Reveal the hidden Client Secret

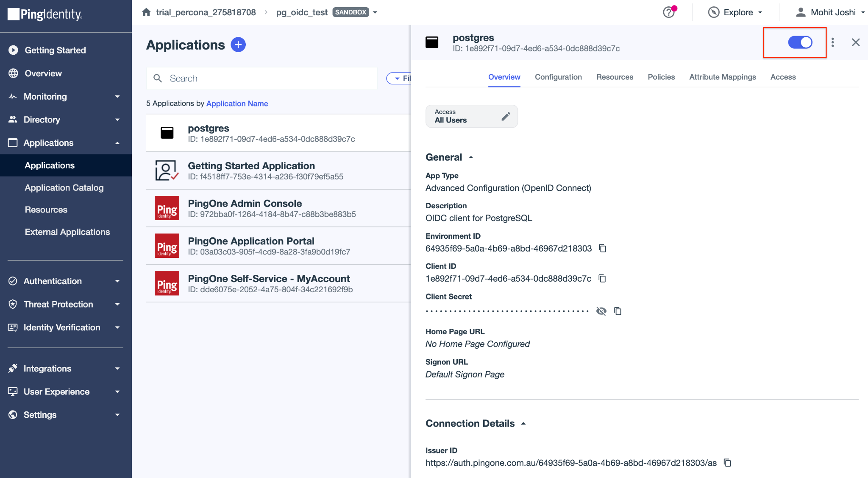tap(601, 311)
